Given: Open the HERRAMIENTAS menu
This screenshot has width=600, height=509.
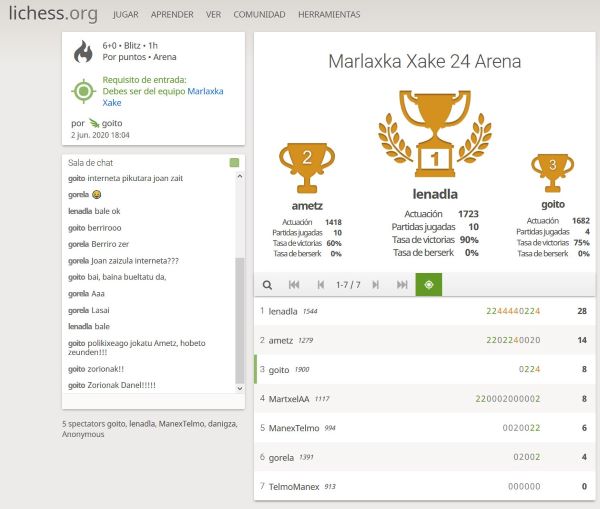Looking at the screenshot, I should tap(329, 15).
